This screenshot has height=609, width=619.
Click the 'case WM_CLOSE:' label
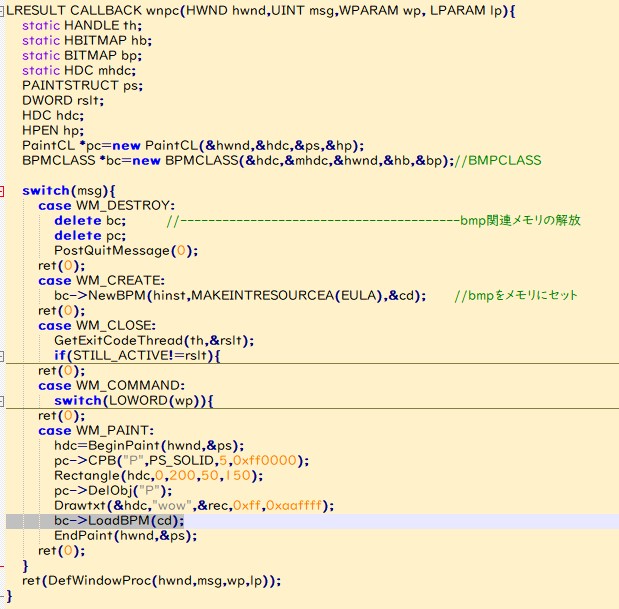click(x=97, y=326)
